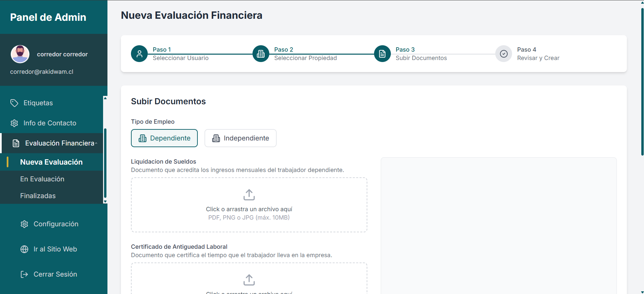
Task: Open Configuración settings link
Action: 56,224
